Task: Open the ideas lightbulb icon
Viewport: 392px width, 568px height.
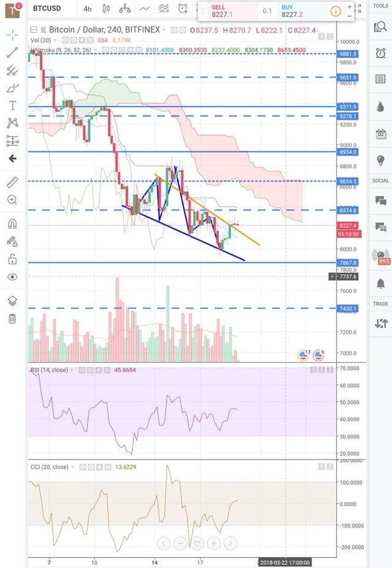Action: pos(380,160)
